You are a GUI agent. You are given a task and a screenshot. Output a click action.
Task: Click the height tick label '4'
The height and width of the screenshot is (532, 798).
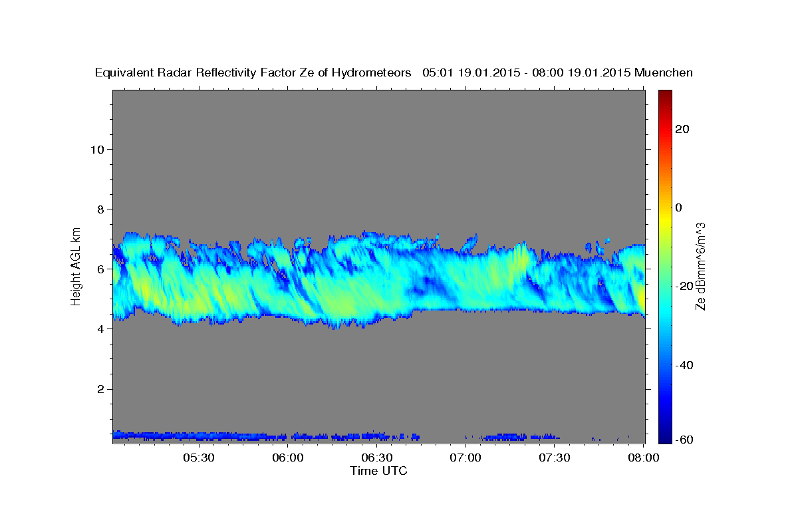tap(100, 329)
